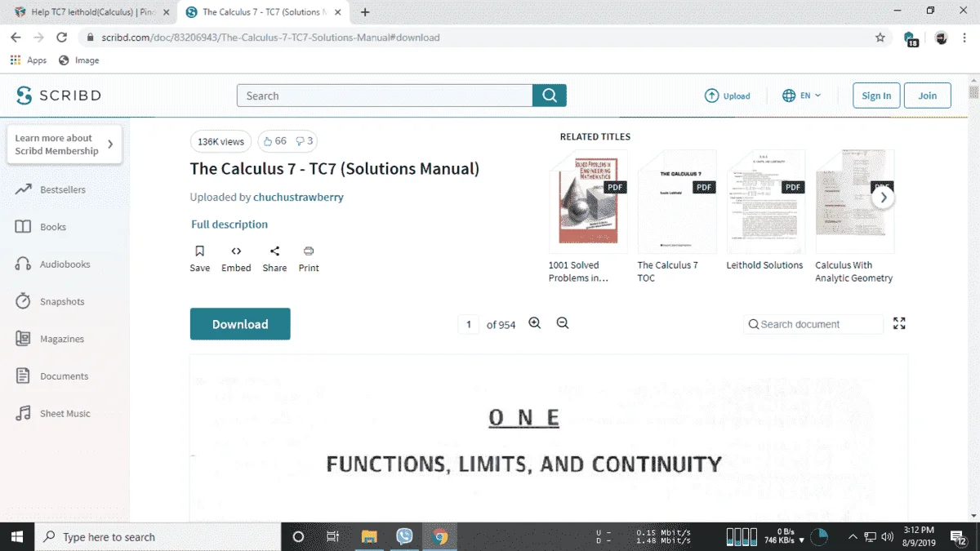
Task: Click the Full description link
Action: (229, 224)
